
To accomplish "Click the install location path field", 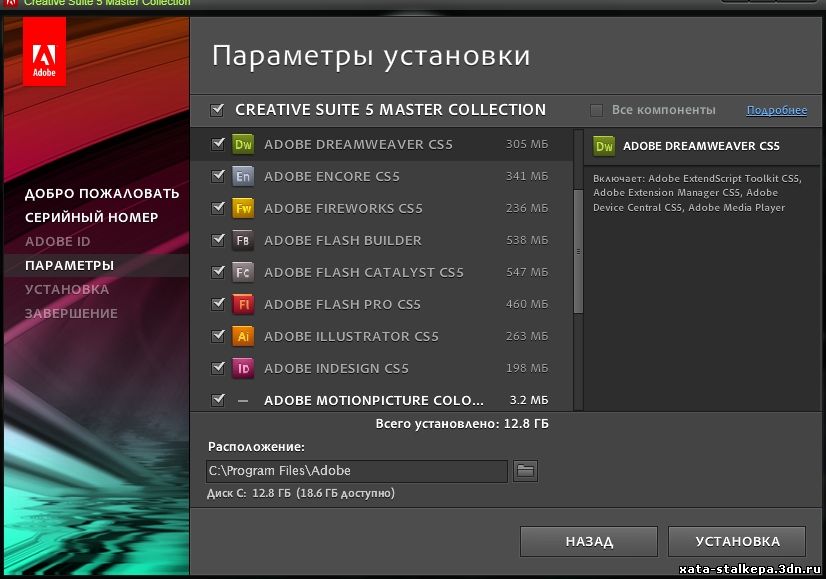I will point(357,470).
